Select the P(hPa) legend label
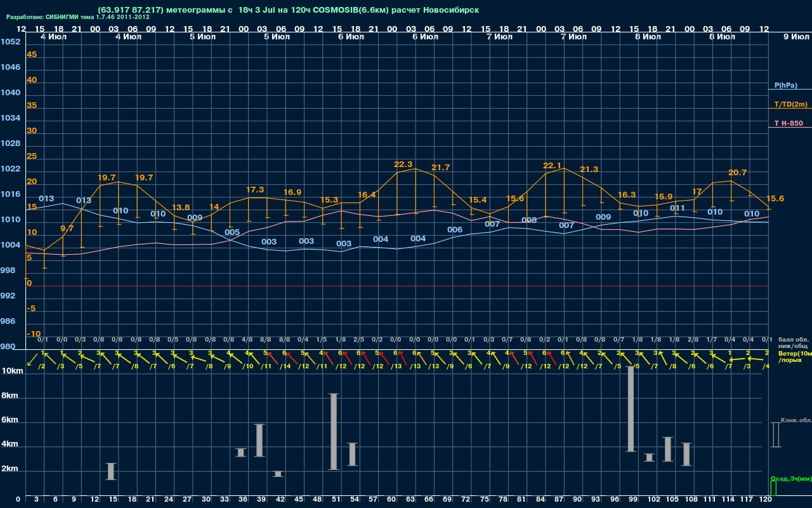The image size is (812, 508). click(786, 85)
